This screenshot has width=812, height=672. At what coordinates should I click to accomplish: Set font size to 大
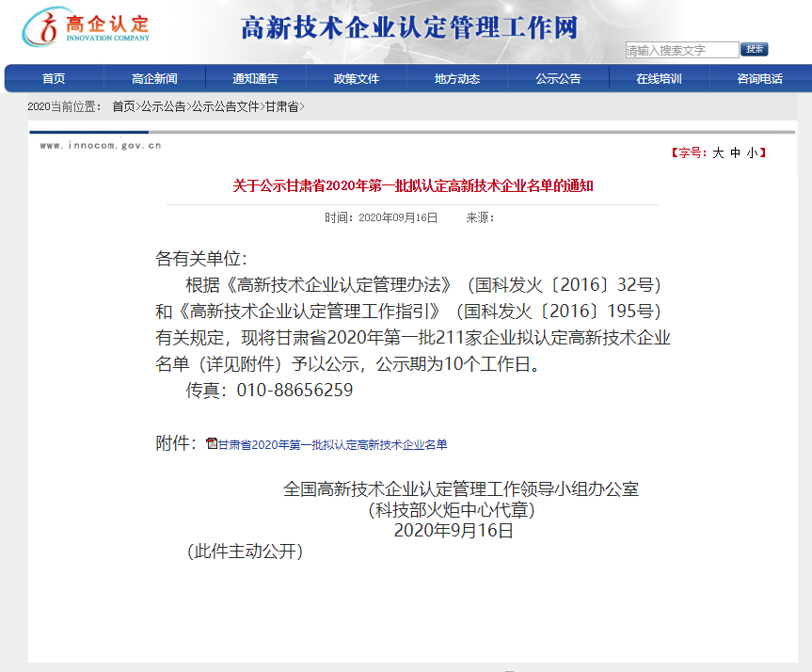point(718,152)
